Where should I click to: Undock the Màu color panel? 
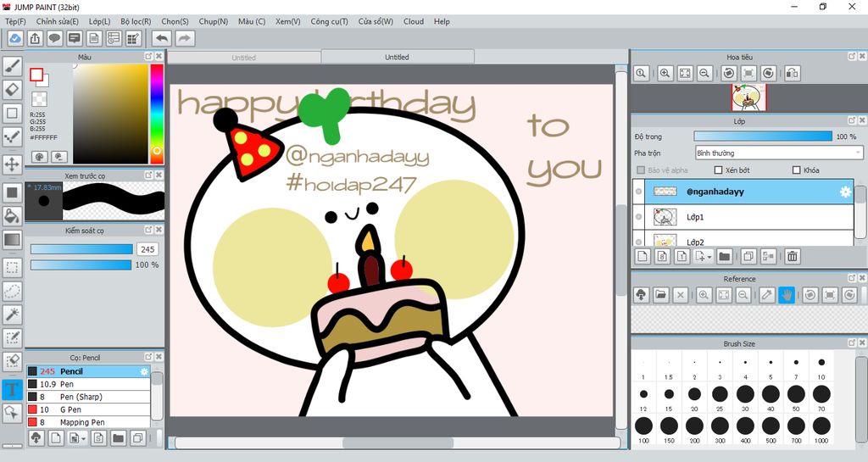pyautogui.click(x=148, y=57)
